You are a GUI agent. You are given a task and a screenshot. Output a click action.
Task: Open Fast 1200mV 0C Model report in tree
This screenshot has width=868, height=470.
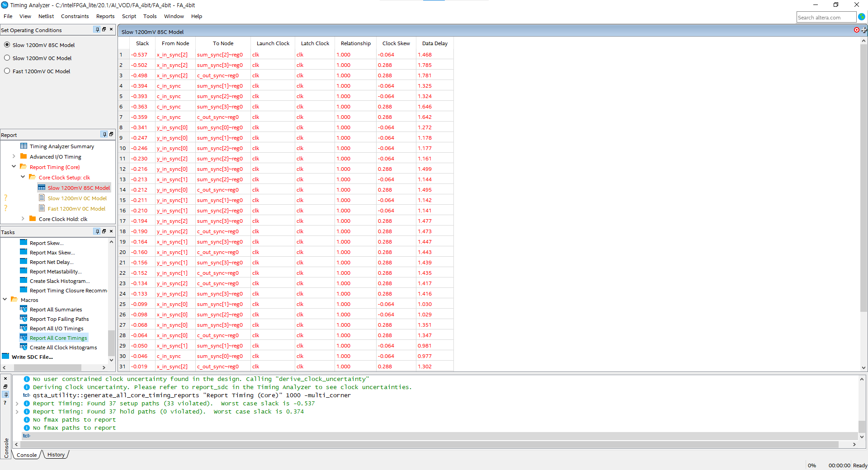[x=76, y=209]
